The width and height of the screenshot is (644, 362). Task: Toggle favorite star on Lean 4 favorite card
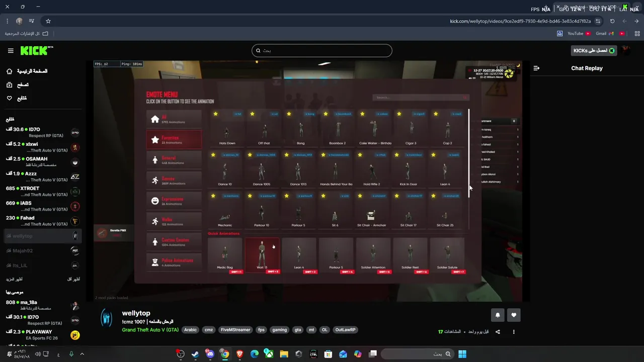point(433,155)
